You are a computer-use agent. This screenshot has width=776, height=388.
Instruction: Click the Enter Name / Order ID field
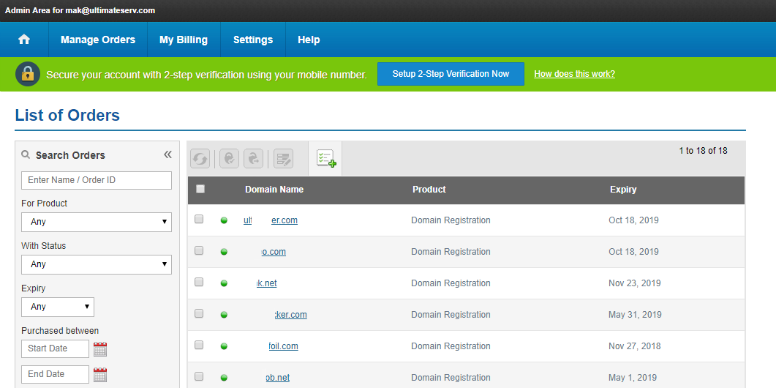[97, 180]
